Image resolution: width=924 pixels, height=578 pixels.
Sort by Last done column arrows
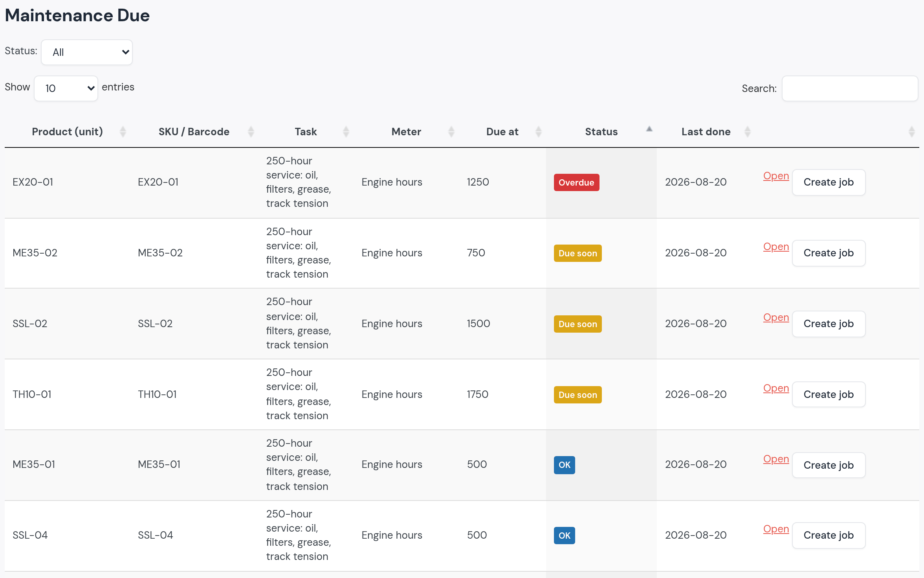tap(748, 132)
